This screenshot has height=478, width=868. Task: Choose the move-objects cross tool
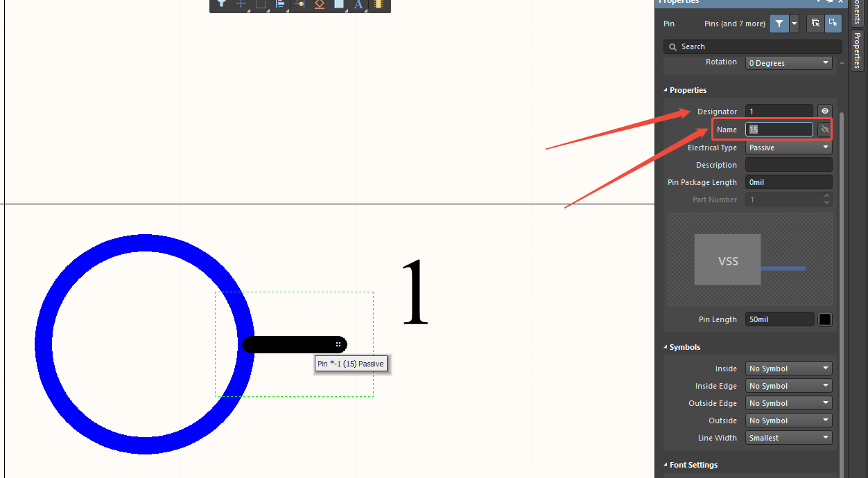tap(241, 4)
